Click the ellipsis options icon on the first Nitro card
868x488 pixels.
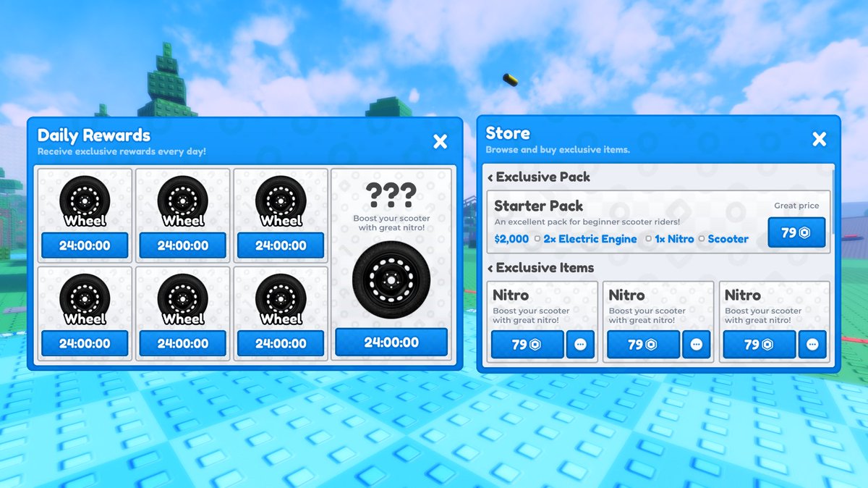point(581,345)
